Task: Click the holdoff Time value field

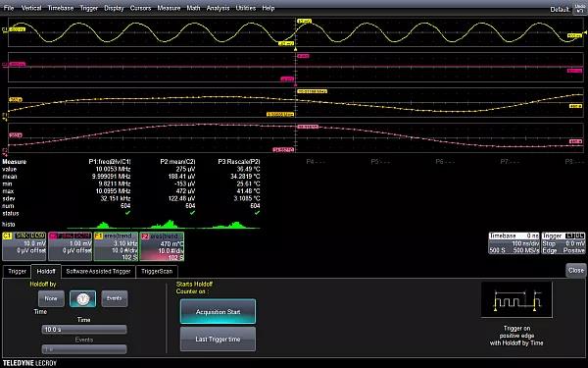Action: tap(84, 330)
